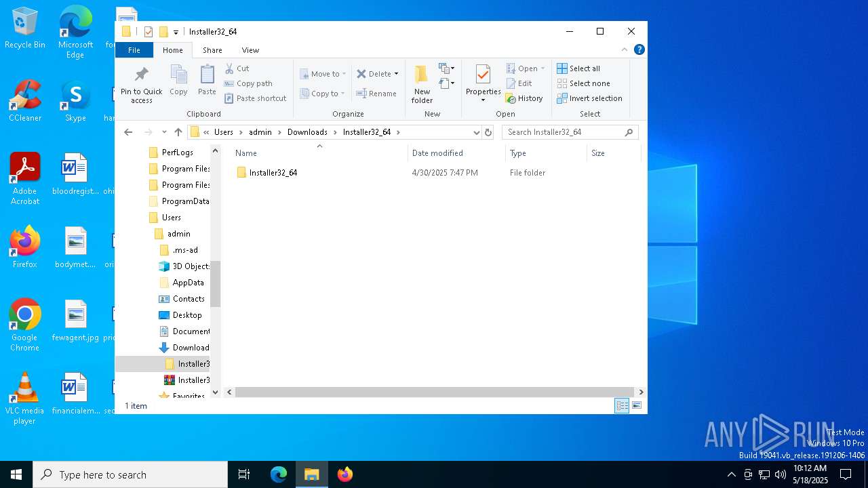Open the Windows Start menu

tap(16, 474)
